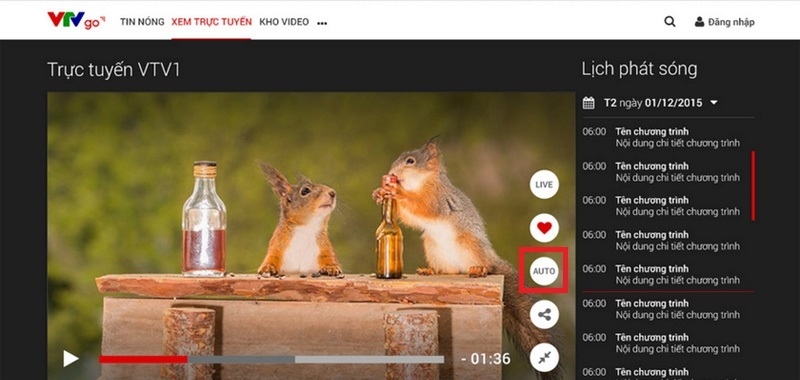Open the search magnifier icon
Viewport: 800px width, 380px height.
[669, 21]
